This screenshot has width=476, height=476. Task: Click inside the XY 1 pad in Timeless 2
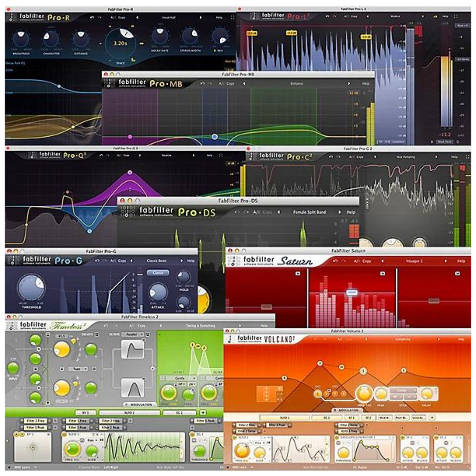[33, 447]
